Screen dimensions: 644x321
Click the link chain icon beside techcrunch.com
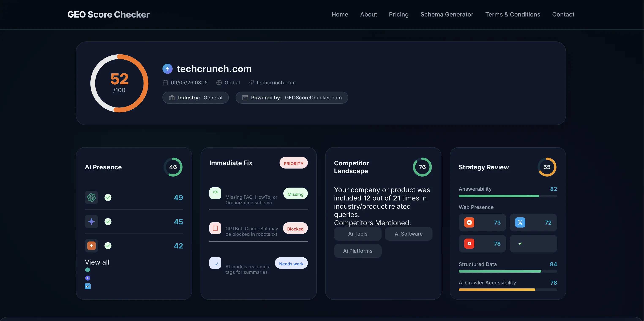251,83
